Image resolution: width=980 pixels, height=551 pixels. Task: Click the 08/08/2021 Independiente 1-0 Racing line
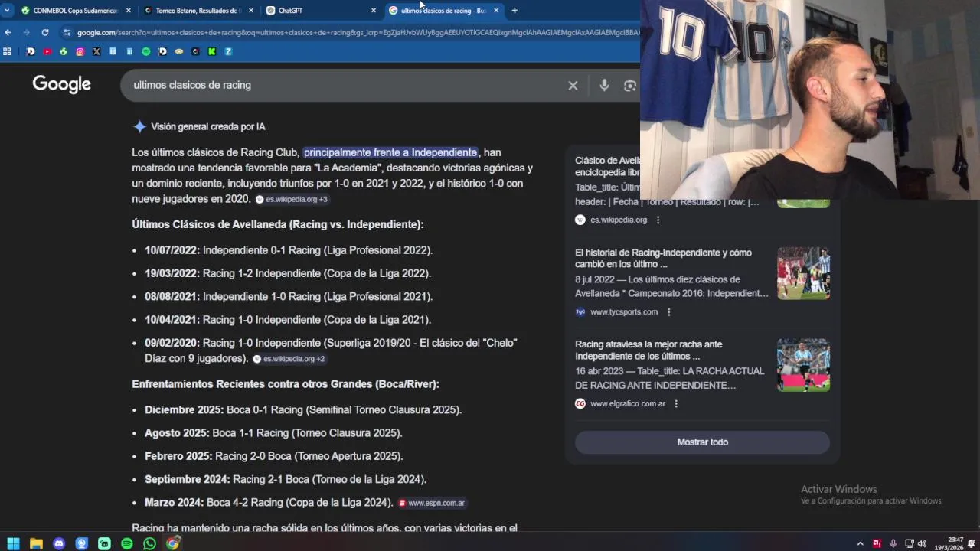pyautogui.click(x=289, y=296)
